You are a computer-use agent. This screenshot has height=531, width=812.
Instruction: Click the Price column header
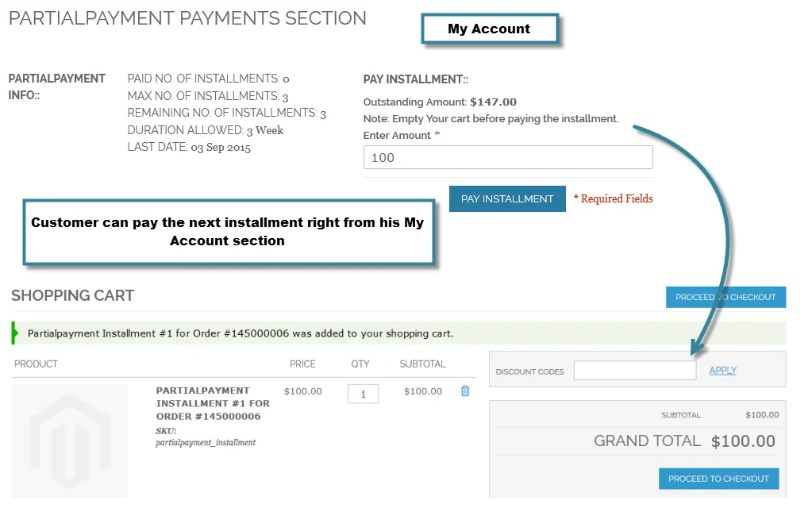(302, 364)
